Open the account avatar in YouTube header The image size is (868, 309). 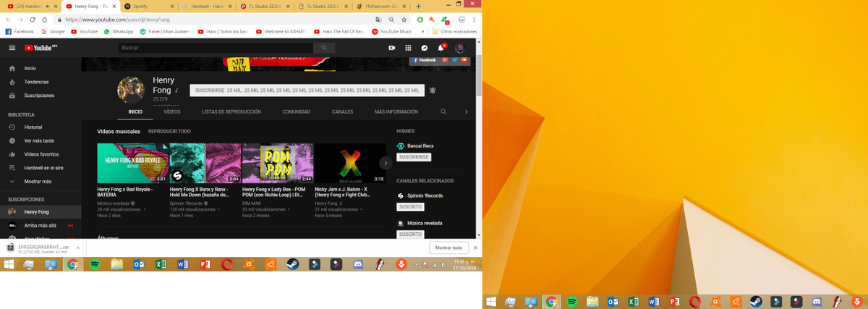point(459,48)
